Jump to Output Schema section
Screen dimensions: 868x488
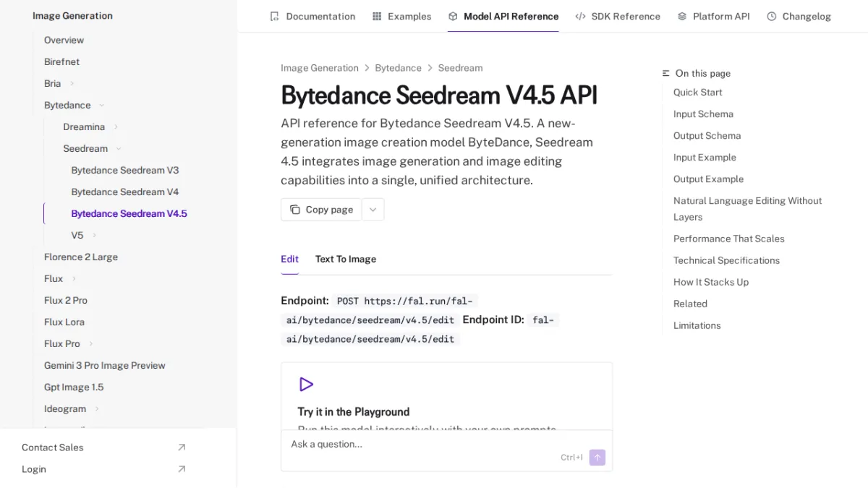click(x=707, y=136)
